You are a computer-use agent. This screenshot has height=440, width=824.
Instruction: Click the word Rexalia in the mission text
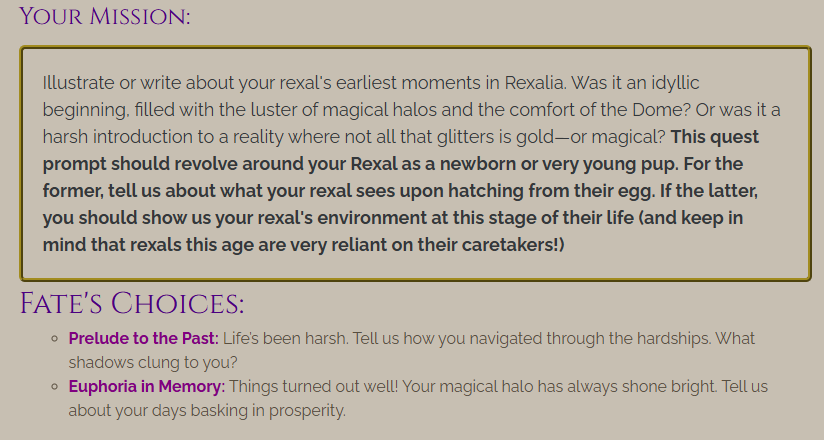click(535, 83)
